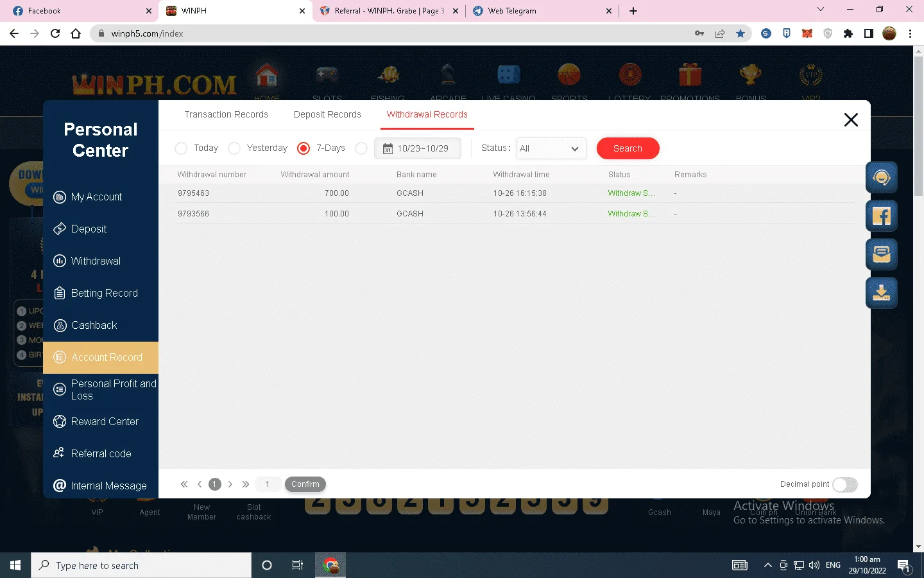
Task: Select Account Record sidebar item
Action: 101,357
